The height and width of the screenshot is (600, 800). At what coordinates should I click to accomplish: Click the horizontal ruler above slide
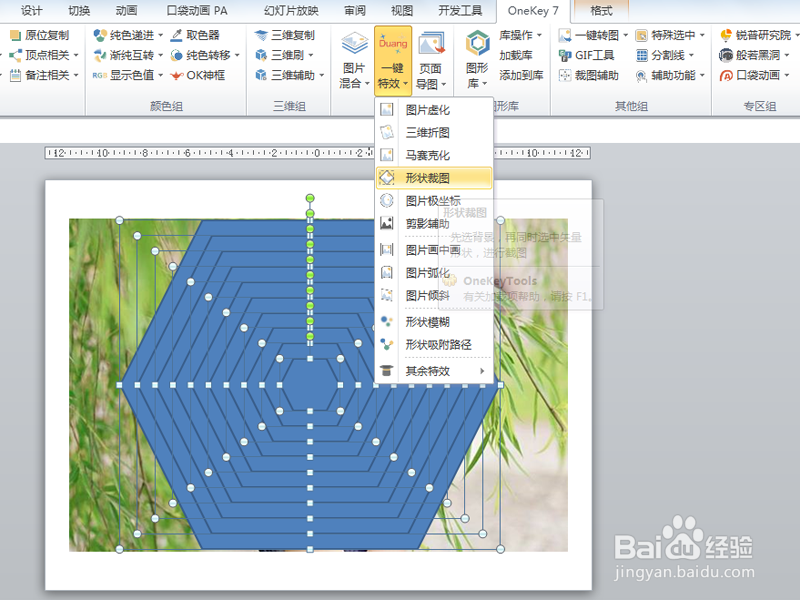click(x=317, y=153)
